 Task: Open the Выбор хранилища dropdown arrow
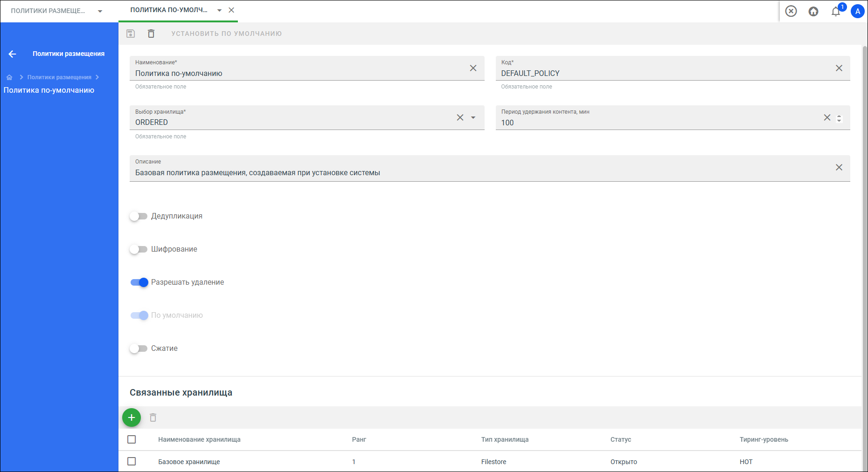coord(473,117)
